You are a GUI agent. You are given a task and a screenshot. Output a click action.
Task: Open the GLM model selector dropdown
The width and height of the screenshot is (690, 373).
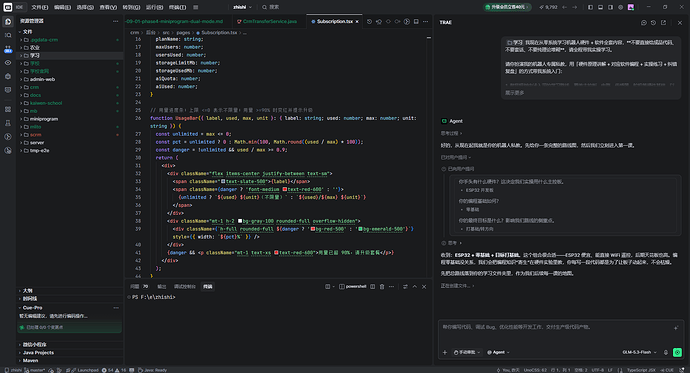coord(639,352)
